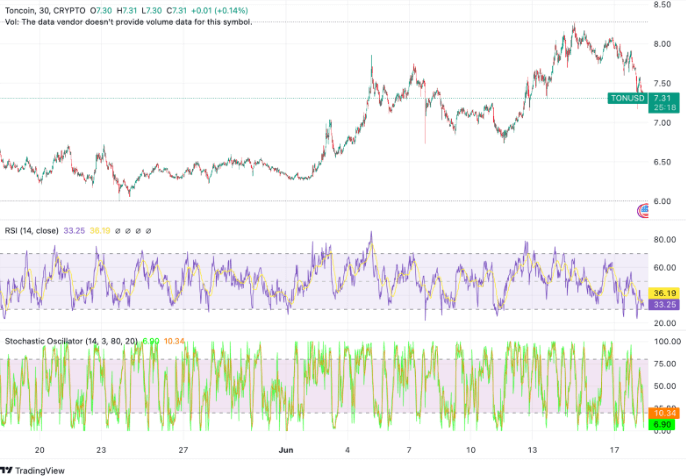Click green 6.90 value in Stochastic legend
This screenshot has height=476, width=686.
[x=151, y=341]
